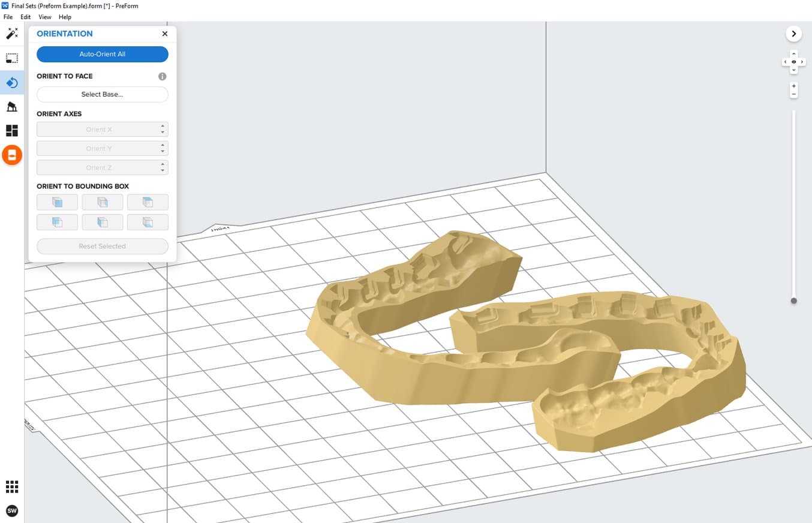Open the File menu
This screenshot has height=523, width=812.
tap(8, 17)
